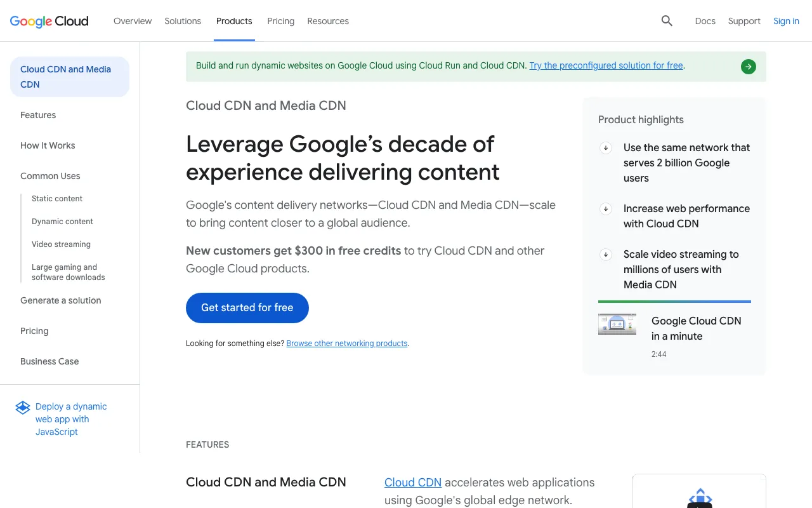The width and height of the screenshot is (812, 508).
Task: Select 'Cloud CDN and Media CDN' sidebar item
Action: coord(70,77)
